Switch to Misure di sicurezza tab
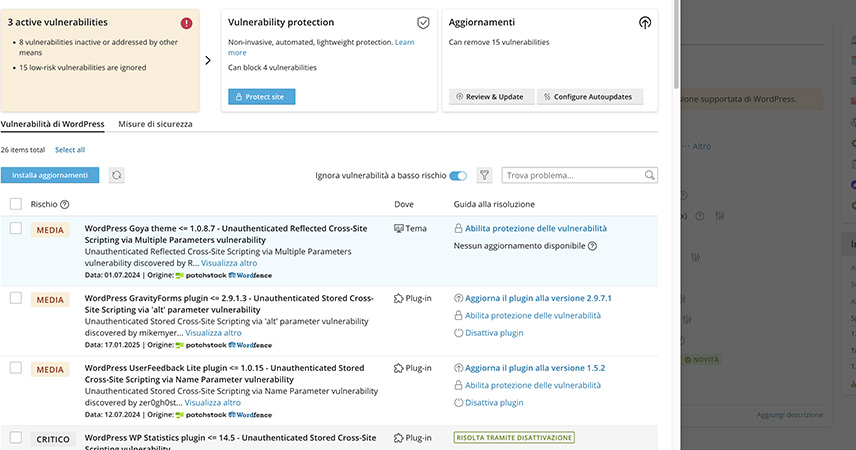This screenshot has height=450, width=856. (x=155, y=124)
